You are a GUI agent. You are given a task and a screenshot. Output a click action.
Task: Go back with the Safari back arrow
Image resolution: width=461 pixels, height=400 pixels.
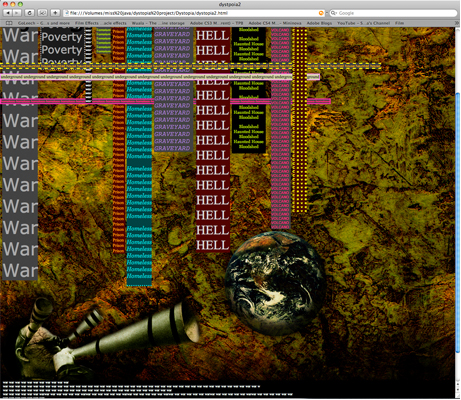click(x=7, y=13)
